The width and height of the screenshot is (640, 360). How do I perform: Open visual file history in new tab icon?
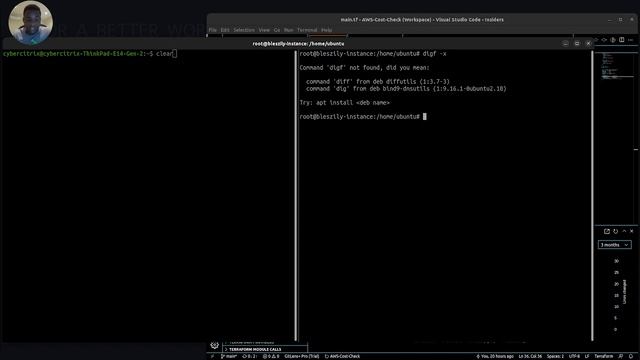coord(607,231)
